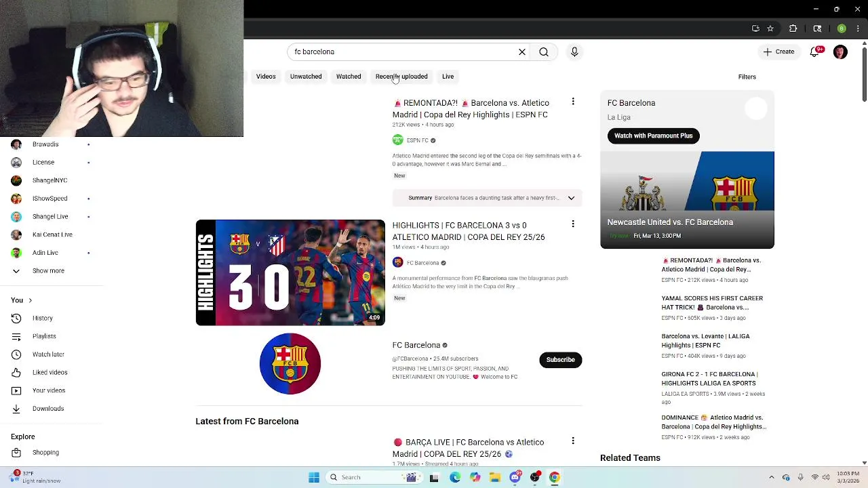868x488 pixels.
Task: Open BARÇA LIVE Barcelona vs Atletico title
Action: click(x=468, y=448)
